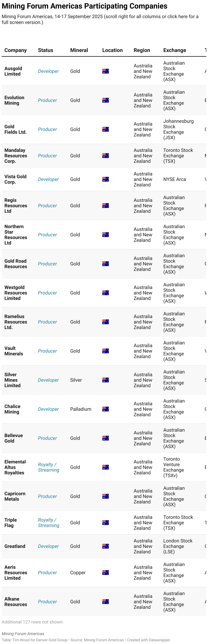Image resolution: width=208 pixels, height=644 pixels.
Task: Click Developer status for Ausgold Limited
Action: point(48,71)
